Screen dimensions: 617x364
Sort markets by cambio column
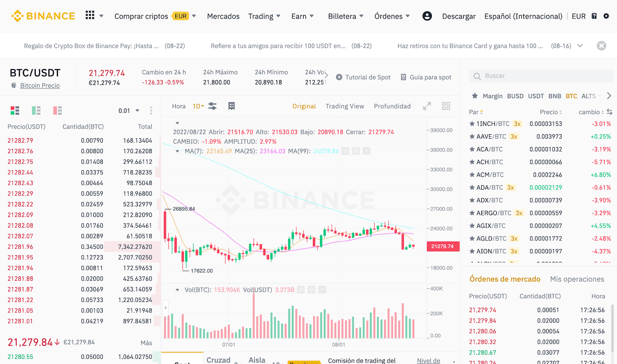point(591,112)
